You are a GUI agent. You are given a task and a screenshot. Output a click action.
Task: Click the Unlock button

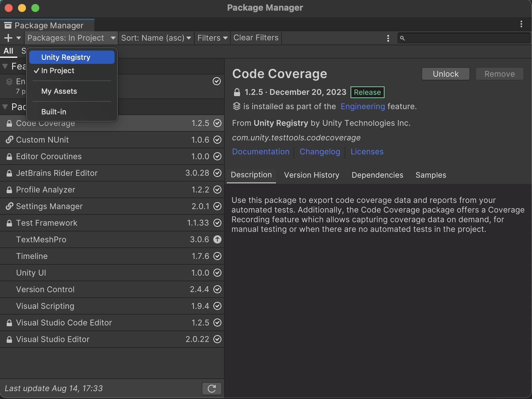[x=445, y=74]
